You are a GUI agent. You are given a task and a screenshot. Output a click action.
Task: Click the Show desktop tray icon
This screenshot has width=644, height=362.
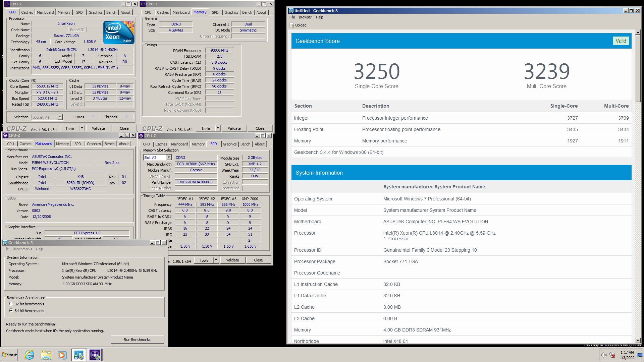coord(640,355)
